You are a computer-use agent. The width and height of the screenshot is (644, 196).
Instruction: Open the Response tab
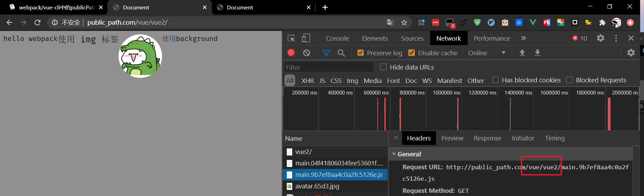point(487,138)
